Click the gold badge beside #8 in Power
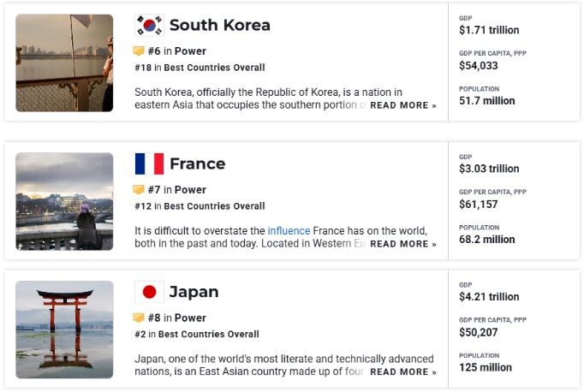584x392 pixels. 139,318
